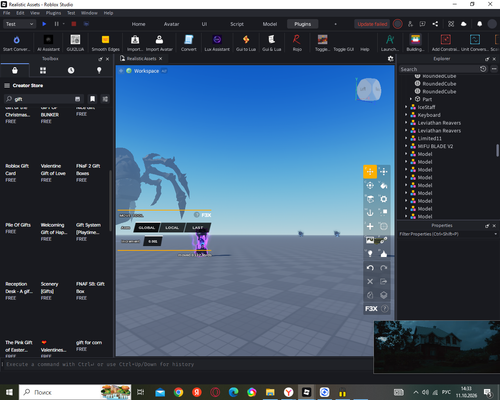The height and width of the screenshot is (400, 500).
Task: Select the Pile Of Gifts asset
Action: [18, 228]
